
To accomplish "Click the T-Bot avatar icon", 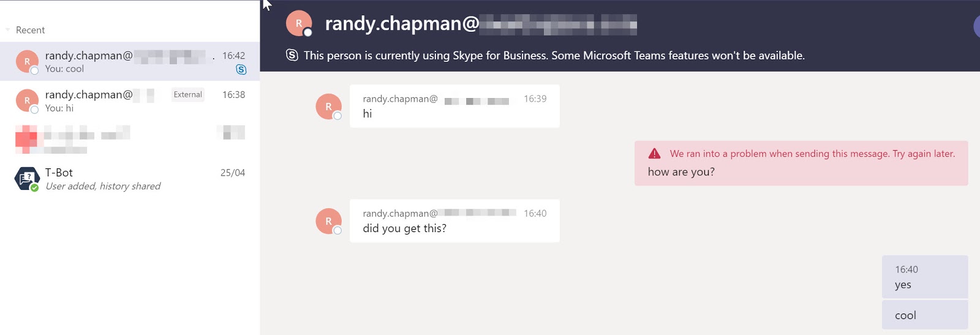I will pos(27,179).
